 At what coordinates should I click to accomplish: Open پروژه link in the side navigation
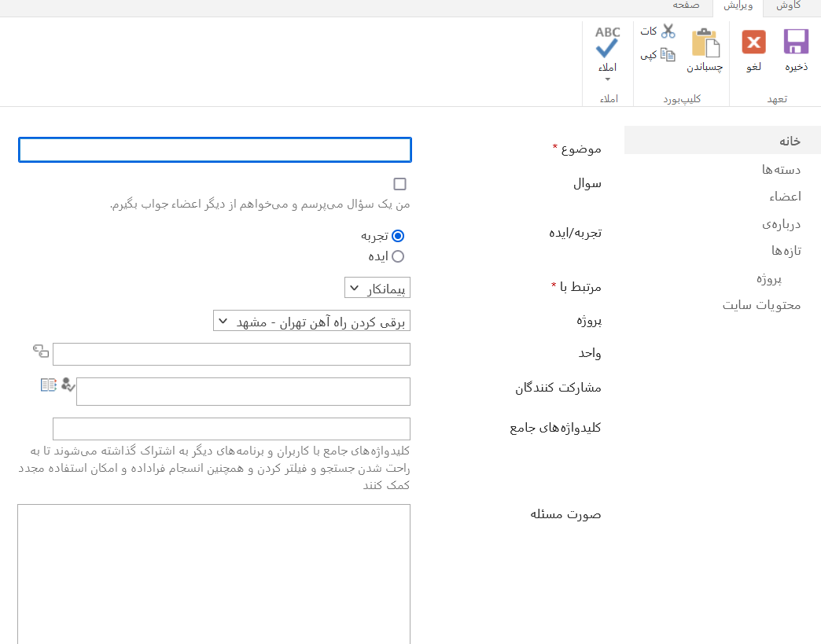(768, 278)
